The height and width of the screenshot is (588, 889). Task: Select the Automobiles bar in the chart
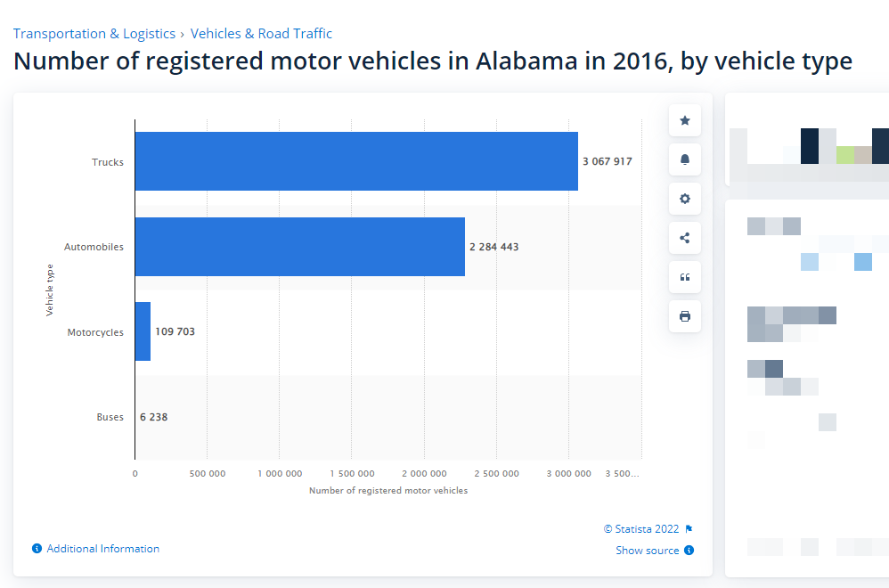click(298, 247)
